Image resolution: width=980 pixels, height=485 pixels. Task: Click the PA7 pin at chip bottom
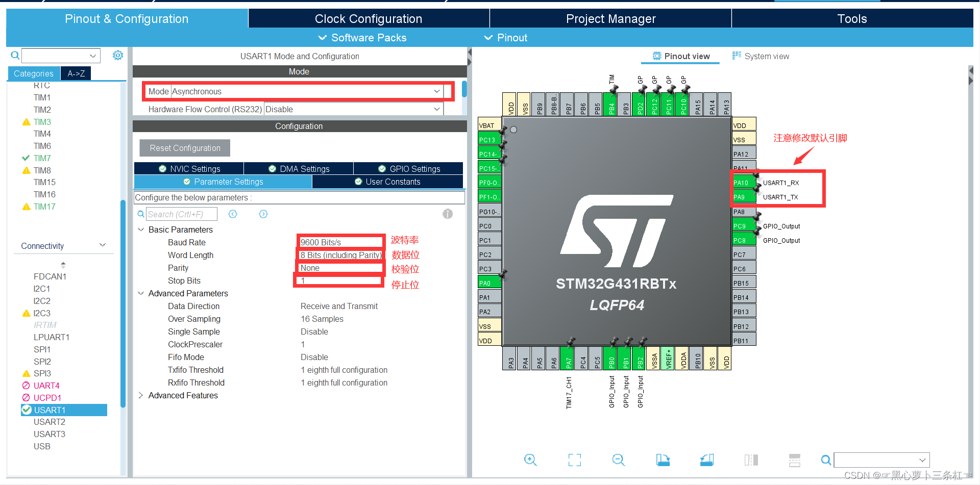[568, 358]
